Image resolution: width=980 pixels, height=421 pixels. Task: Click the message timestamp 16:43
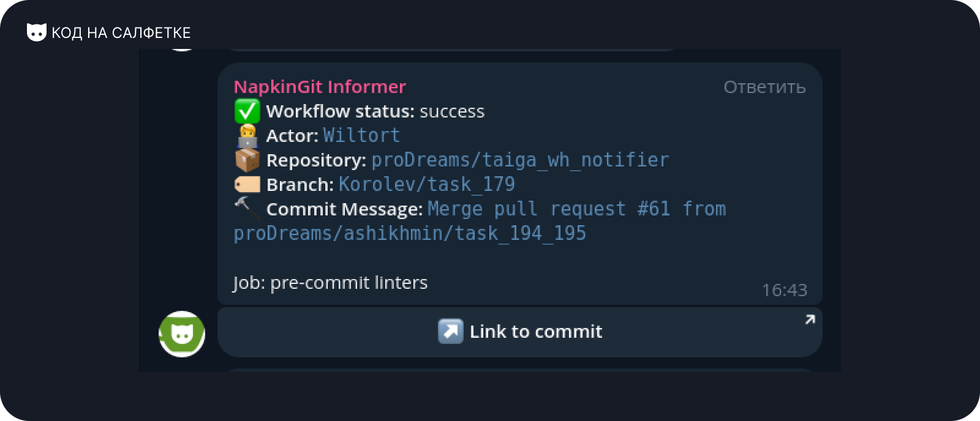point(785,290)
